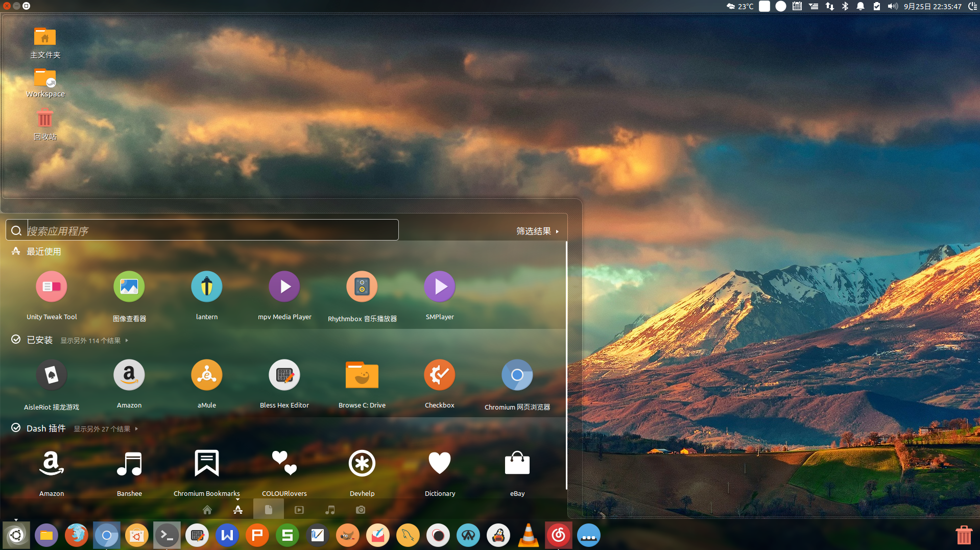Open the volume indicator in top panel
Screen dimensions: 980x550
click(893, 6)
